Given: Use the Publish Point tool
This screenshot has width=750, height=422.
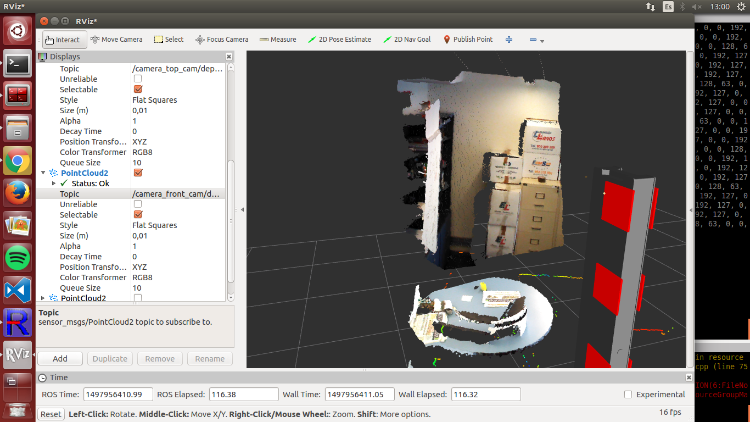Looking at the screenshot, I should pos(467,39).
